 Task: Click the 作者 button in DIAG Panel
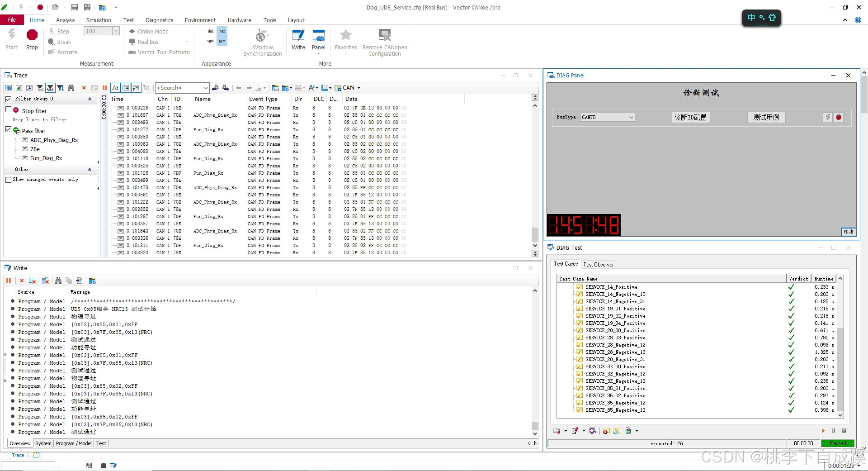pos(848,232)
